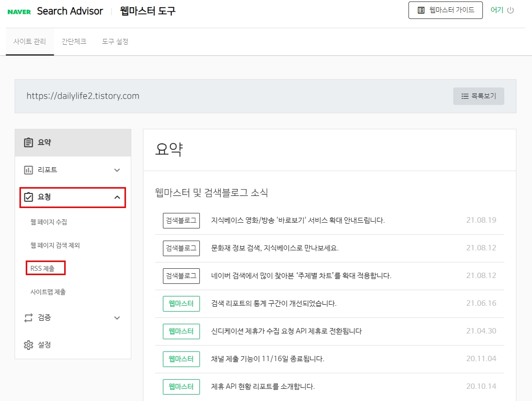Open 웹 페이지 검색 제외 menu item
The image size is (532, 401).
click(x=55, y=245)
